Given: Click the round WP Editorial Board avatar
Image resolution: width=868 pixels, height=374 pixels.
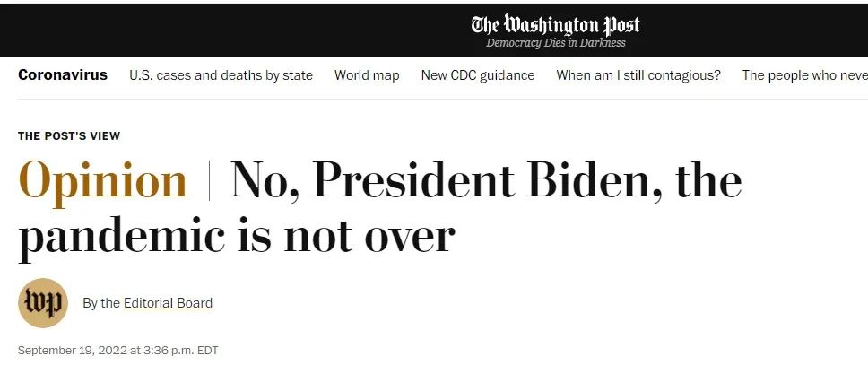Looking at the screenshot, I should pos(43,303).
